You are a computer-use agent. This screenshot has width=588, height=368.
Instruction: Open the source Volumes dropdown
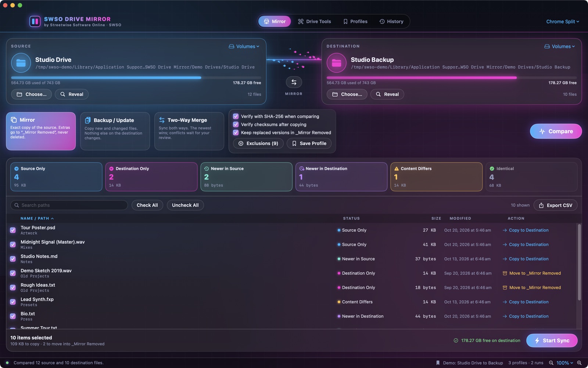[x=244, y=46]
